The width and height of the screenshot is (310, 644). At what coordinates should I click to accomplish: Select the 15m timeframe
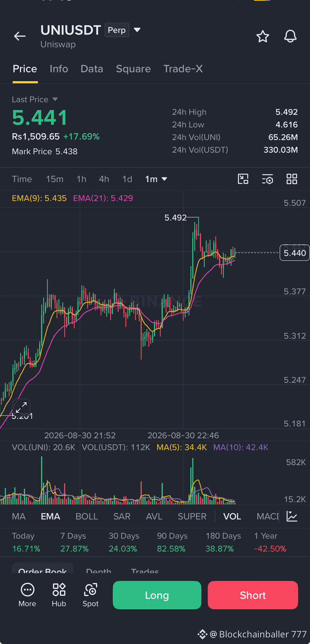click(x=55, y=179)
